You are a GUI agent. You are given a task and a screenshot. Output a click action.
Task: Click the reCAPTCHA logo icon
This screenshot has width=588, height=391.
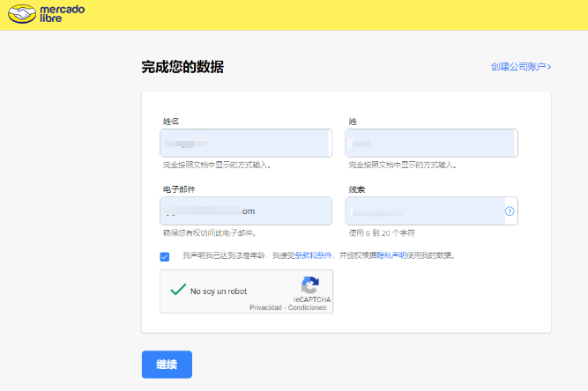[309, 285]
